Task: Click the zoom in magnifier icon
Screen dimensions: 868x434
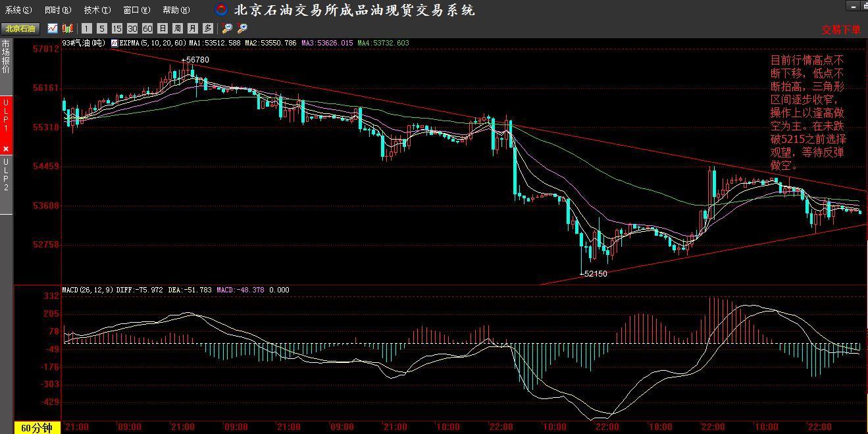Action: tap(243, 28)
